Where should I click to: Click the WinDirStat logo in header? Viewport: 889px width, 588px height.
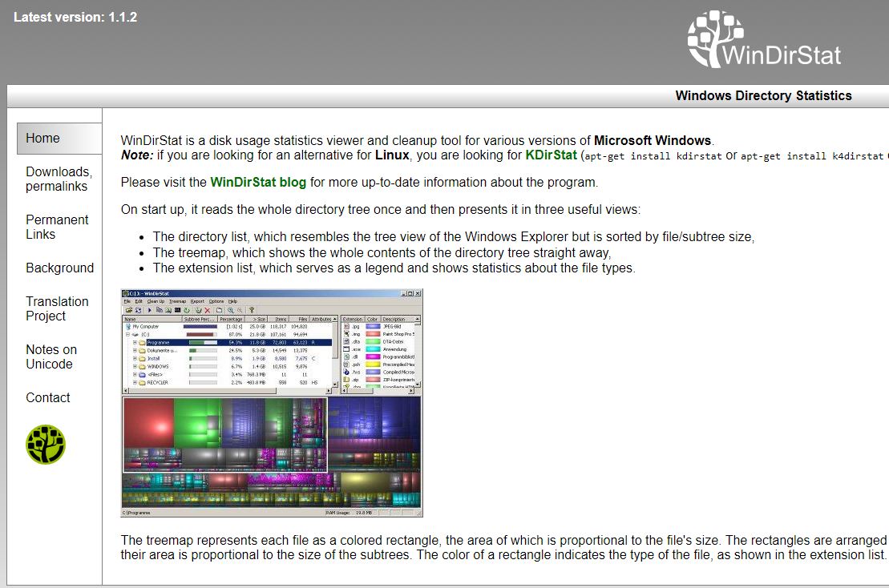coord(764,39)
